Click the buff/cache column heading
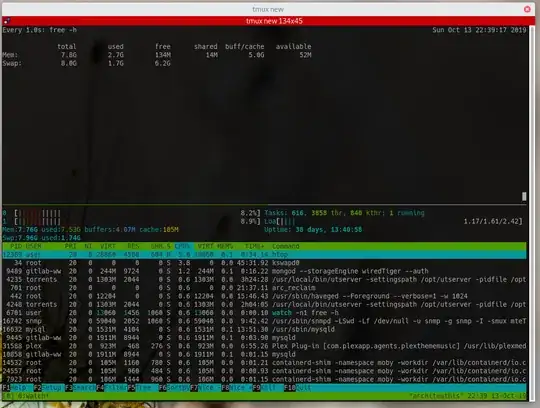540x408 pixels. point(245,46)
